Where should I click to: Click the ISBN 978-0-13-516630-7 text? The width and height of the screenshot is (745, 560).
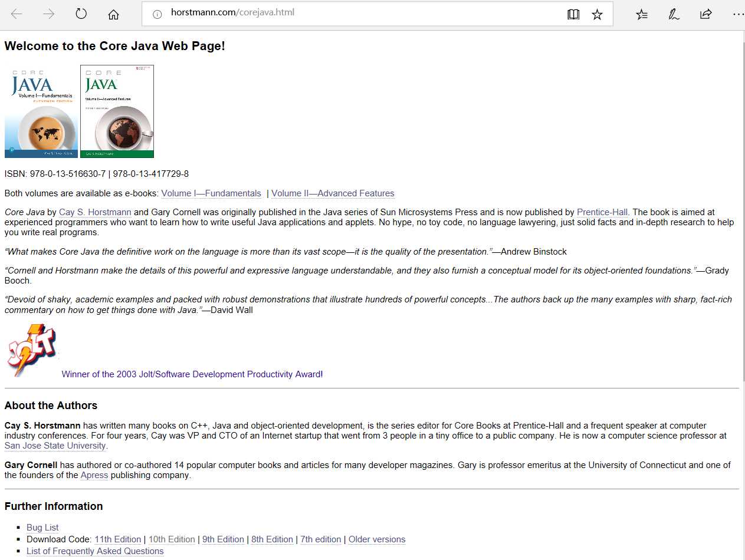coord(68,174)
